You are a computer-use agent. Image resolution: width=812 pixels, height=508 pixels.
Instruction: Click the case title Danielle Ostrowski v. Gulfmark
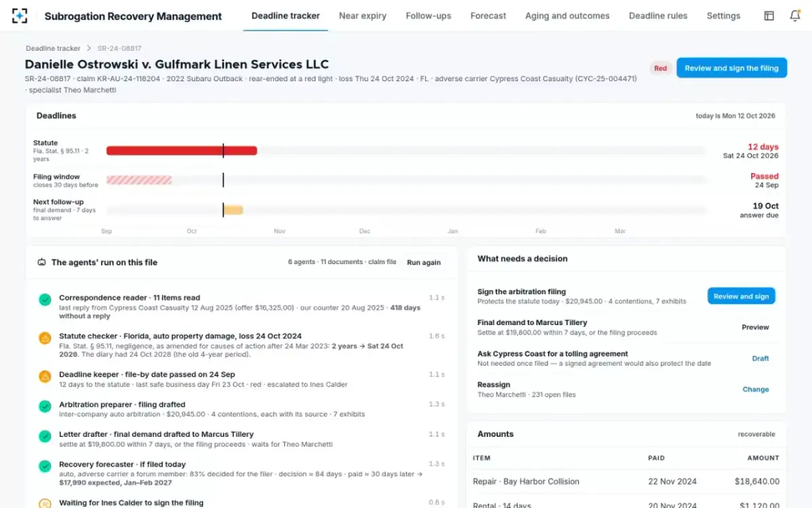pos(177,64)
